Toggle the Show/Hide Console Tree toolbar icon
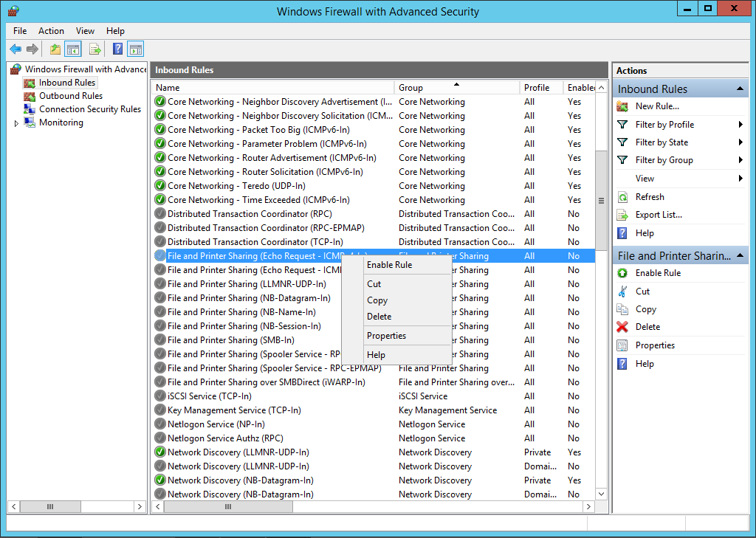Image resolution: width=756 pixels, height=538 pixels. click(x=73, y=49)
